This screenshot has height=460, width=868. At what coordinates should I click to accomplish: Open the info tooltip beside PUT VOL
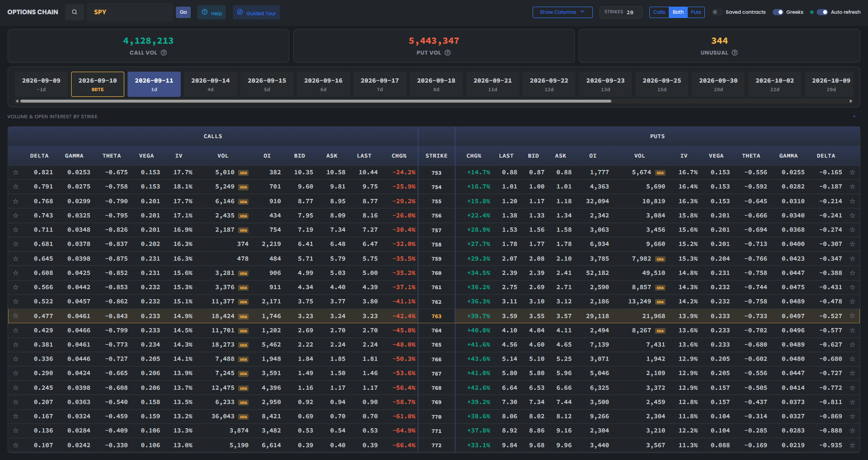447,53
